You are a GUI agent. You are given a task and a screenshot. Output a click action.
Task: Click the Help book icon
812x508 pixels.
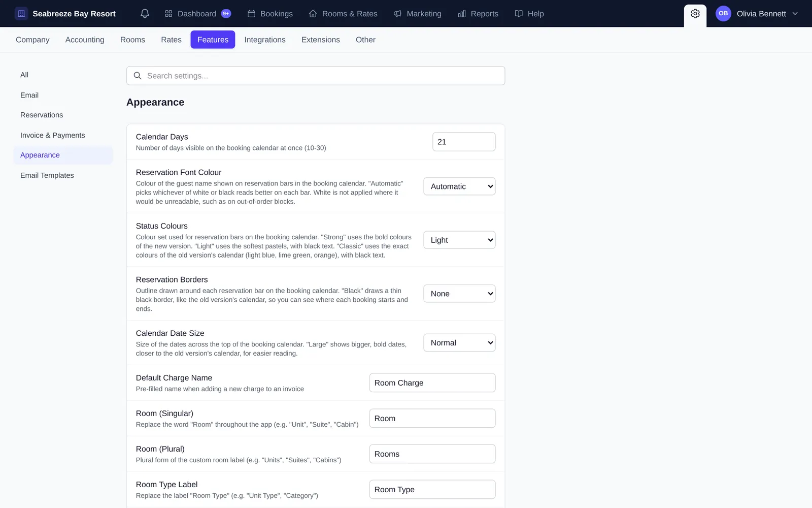(x=519, y=14)
